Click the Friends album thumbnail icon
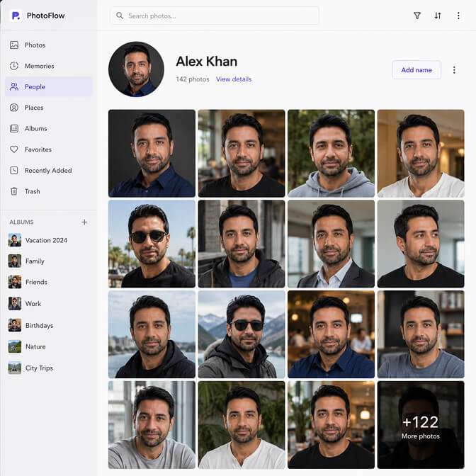 click(x=15, y=282)
